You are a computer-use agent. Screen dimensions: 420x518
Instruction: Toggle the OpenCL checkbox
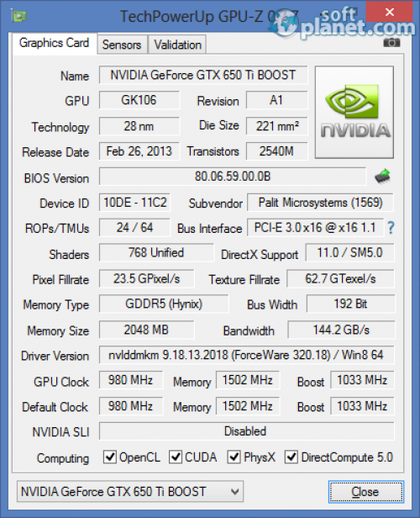[x=109, y=457]
